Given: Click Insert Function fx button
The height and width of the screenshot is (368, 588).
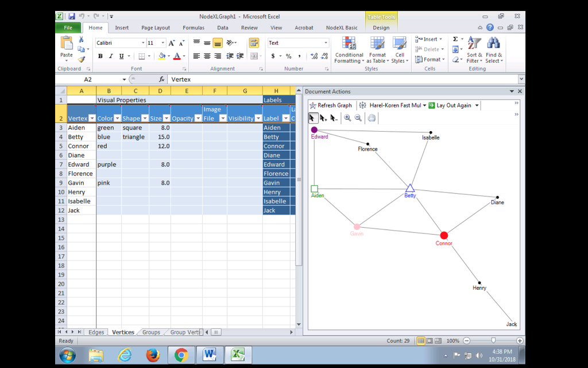Looking at the screenshot, I should [x=161, y=79].
